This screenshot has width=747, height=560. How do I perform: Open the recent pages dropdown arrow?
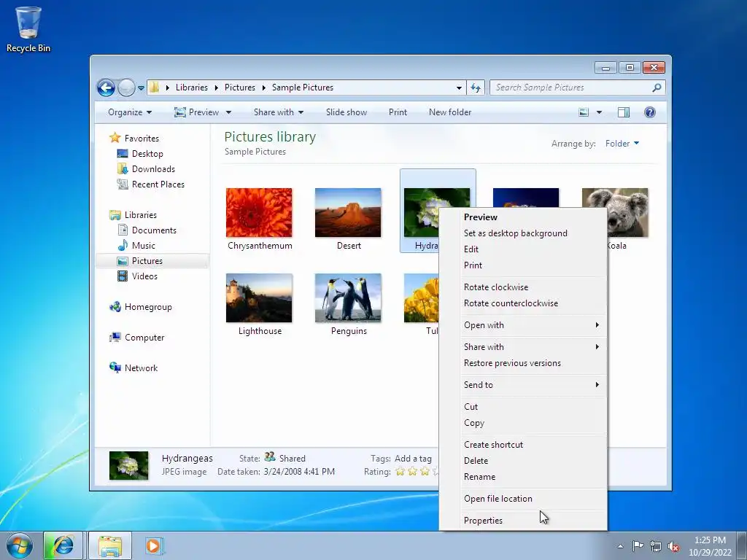coord(141,88)
